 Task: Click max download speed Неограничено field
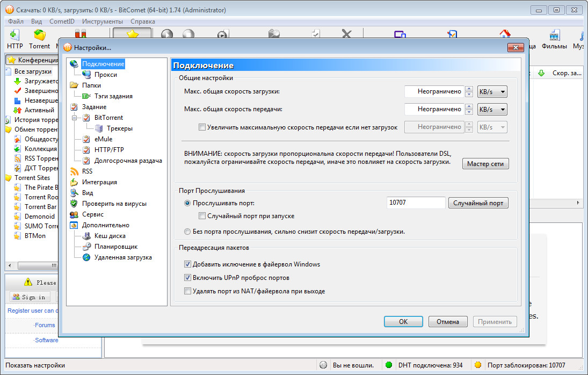(434, 91)
